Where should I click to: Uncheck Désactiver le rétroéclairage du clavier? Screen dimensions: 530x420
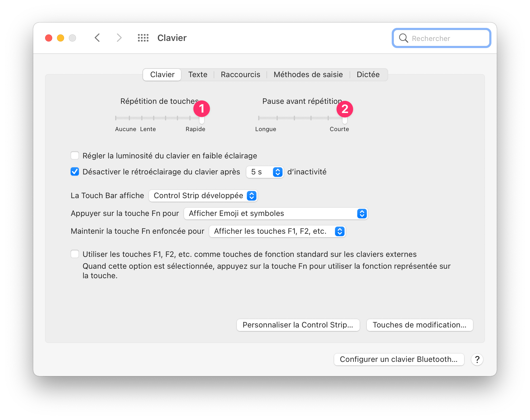click(75, 172)
